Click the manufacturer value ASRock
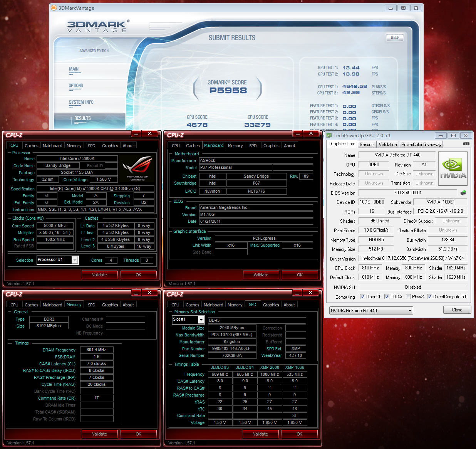The width and height of the screenshot is (476, 449). [256, 161]
